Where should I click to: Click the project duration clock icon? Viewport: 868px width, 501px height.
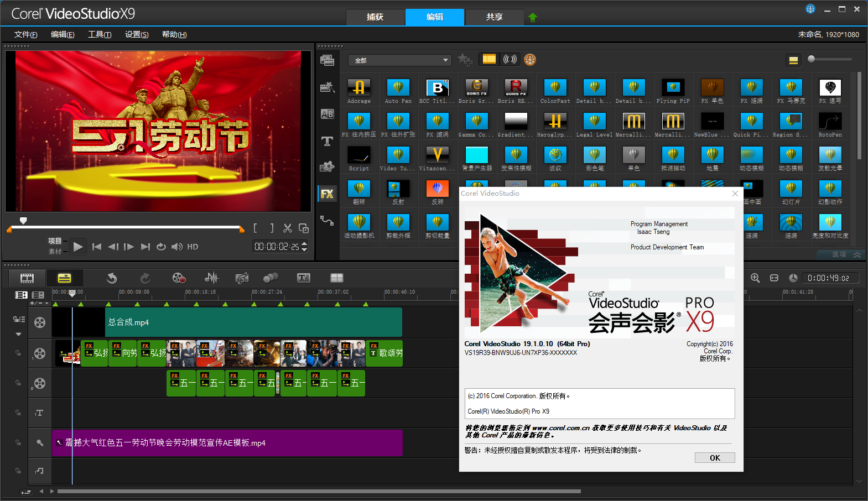pyautogui.click(x=793, y=278)
